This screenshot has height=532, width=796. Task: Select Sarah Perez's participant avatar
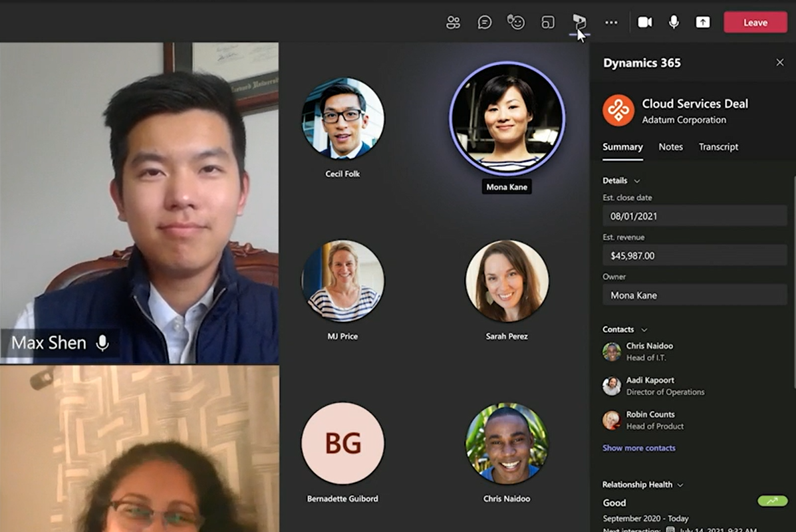(507, 281)
